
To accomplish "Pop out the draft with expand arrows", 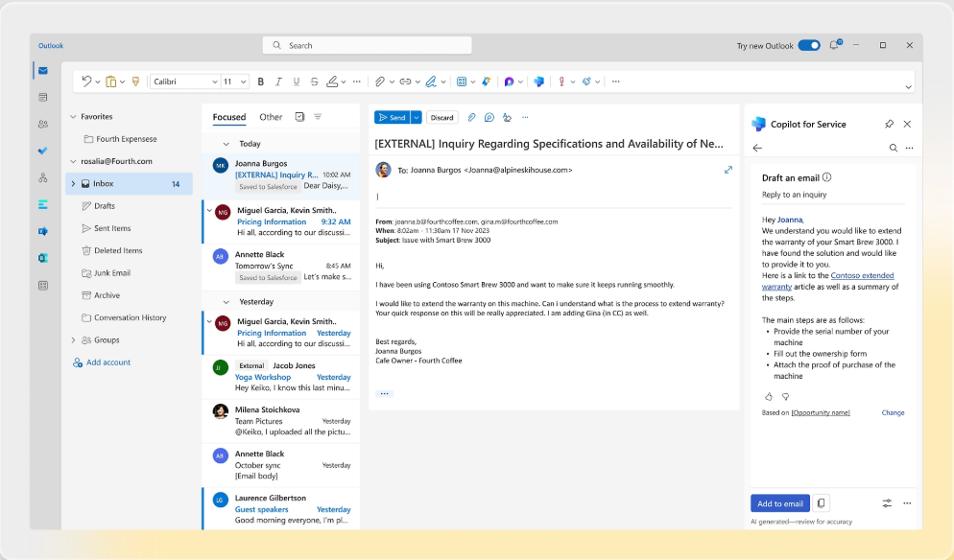I will pyautogui.click(x=728, y=170).
